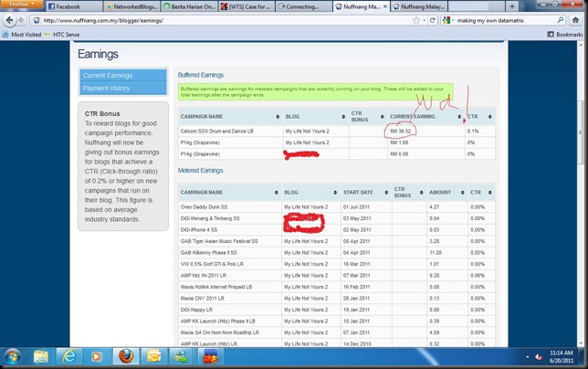Bookmark this page with the star icon

[415, 20]
